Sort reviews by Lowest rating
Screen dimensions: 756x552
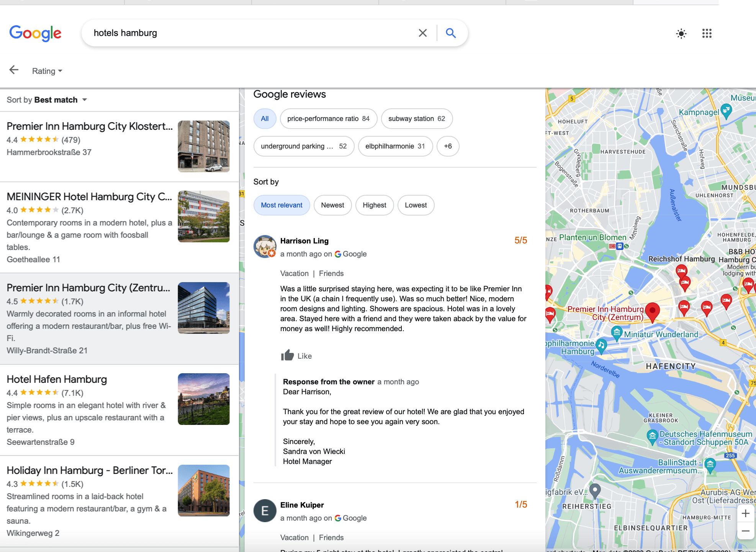pos(416,205)
